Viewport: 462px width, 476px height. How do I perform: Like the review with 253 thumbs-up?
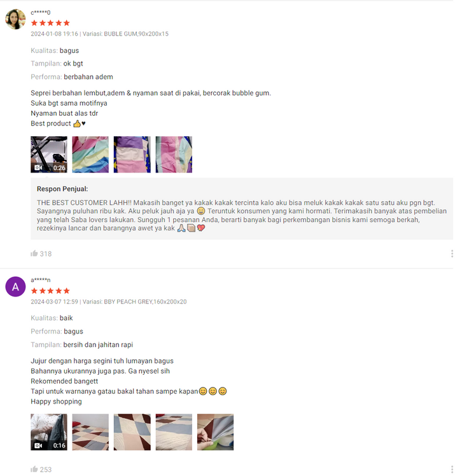[34, 469]
